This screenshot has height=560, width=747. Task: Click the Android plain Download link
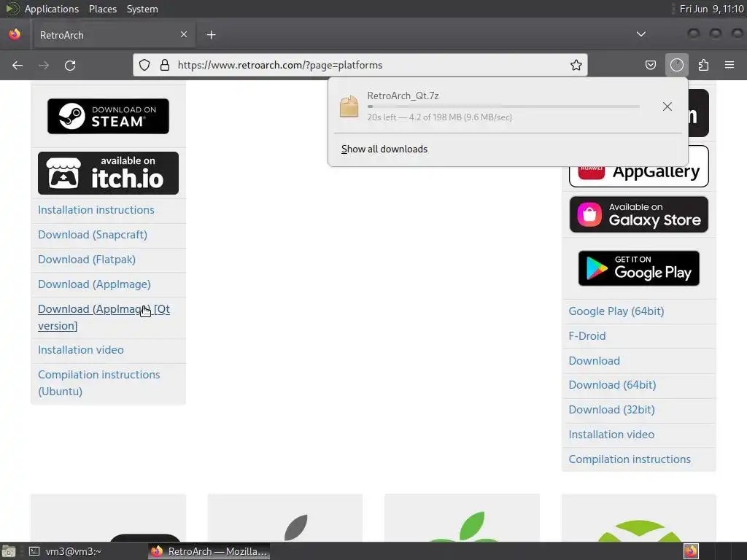click(x=594, y=361)
